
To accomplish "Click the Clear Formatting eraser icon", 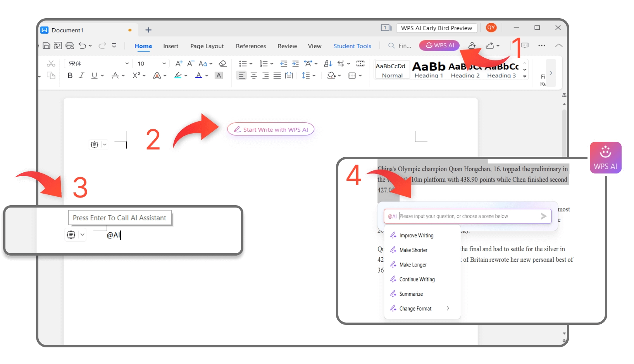I will [223, 64].
